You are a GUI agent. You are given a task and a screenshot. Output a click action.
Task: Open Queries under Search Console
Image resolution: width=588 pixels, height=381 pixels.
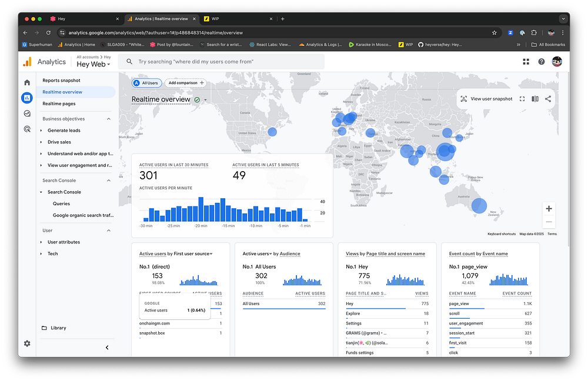(61, 203)
